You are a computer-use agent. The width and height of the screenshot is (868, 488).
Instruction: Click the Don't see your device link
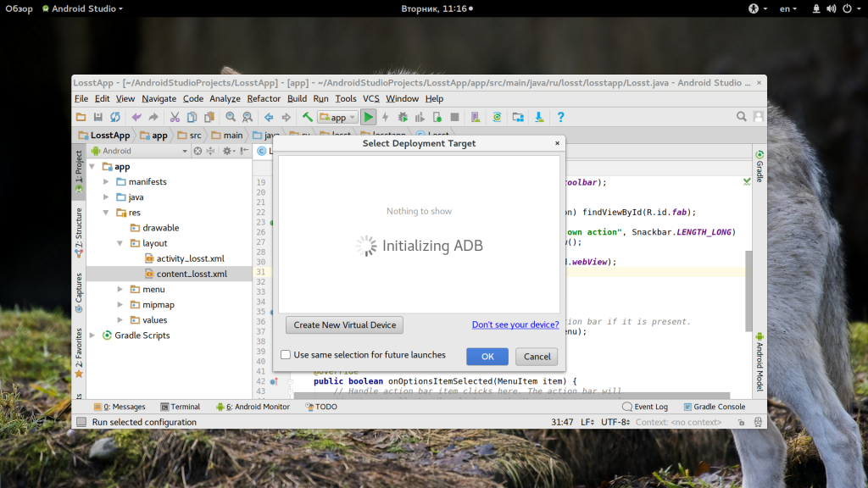coord(515,325)
